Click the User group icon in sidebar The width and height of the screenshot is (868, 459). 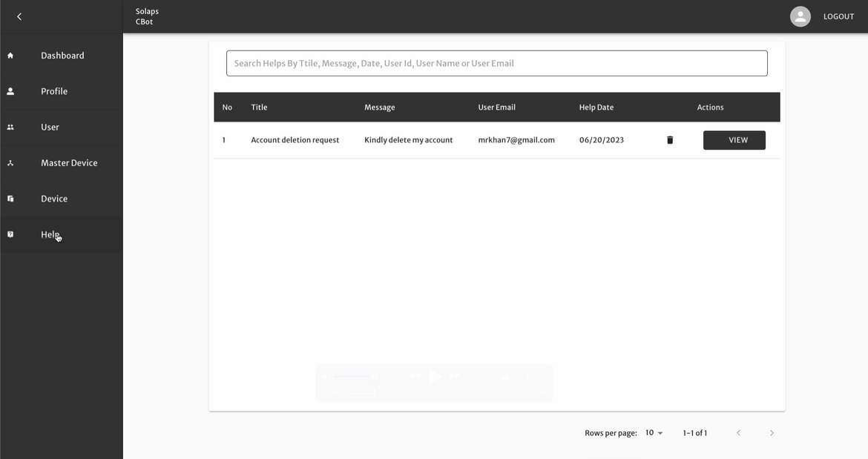(x=10, y=128)
